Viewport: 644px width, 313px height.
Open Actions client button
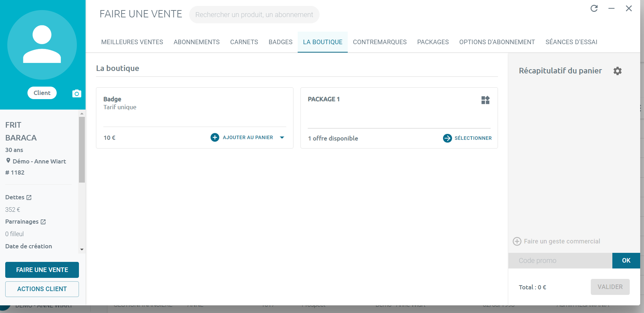coord(42,289)
